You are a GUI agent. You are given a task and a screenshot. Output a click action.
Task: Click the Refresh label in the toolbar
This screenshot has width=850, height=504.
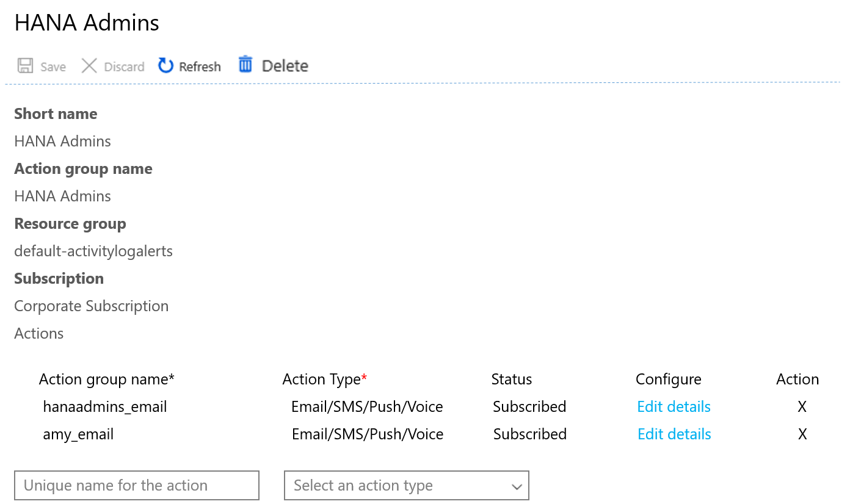tap(200, 67)
